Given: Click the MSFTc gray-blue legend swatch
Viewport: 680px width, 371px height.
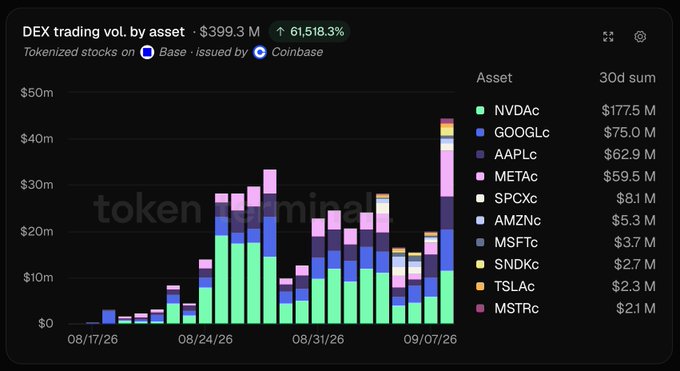Looking at the screenshot, I should click(x=480, y=242).
